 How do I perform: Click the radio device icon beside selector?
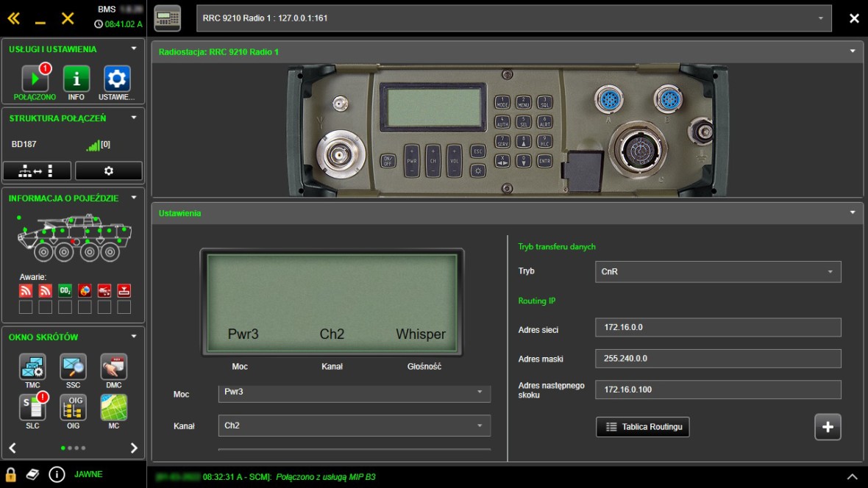click(x=167, y=19)
